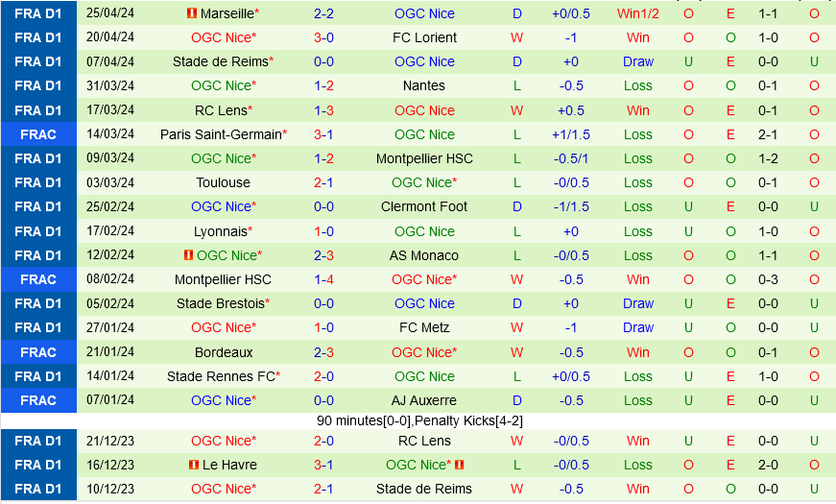Screen dimensions: 836x504
Task: Click the FRAC league label dated 07/01/24
Action: pos(38,400)
